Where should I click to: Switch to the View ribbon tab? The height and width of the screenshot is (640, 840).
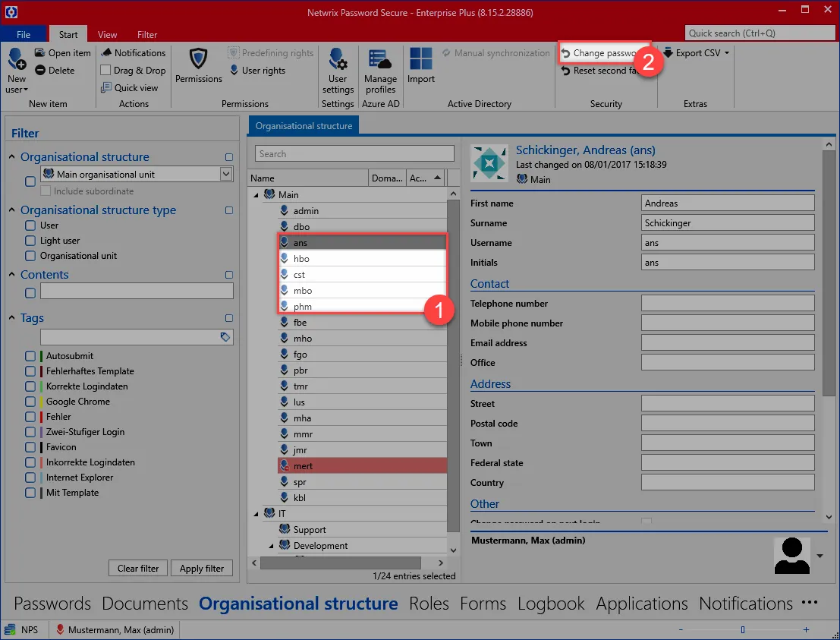(x=107, y=34)
